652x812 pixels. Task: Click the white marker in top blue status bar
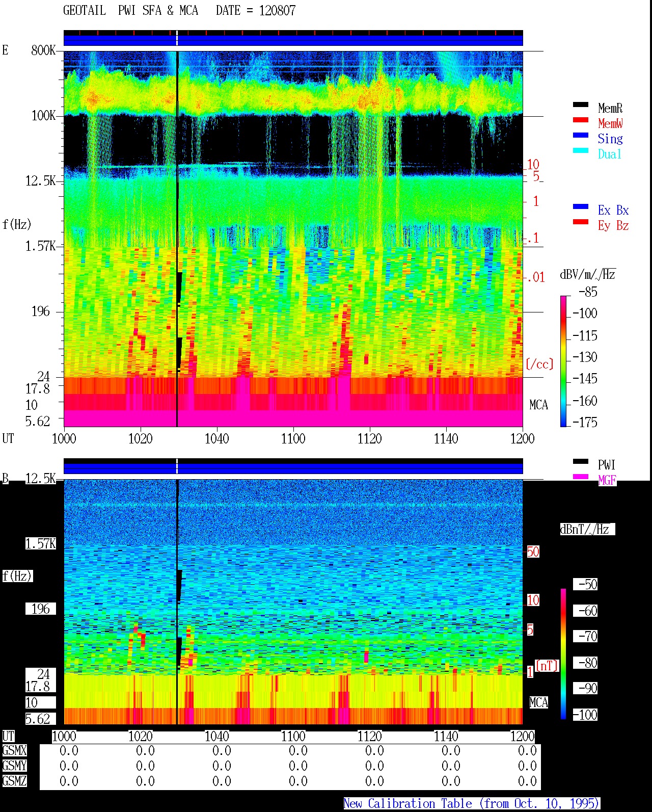point(177,38)
